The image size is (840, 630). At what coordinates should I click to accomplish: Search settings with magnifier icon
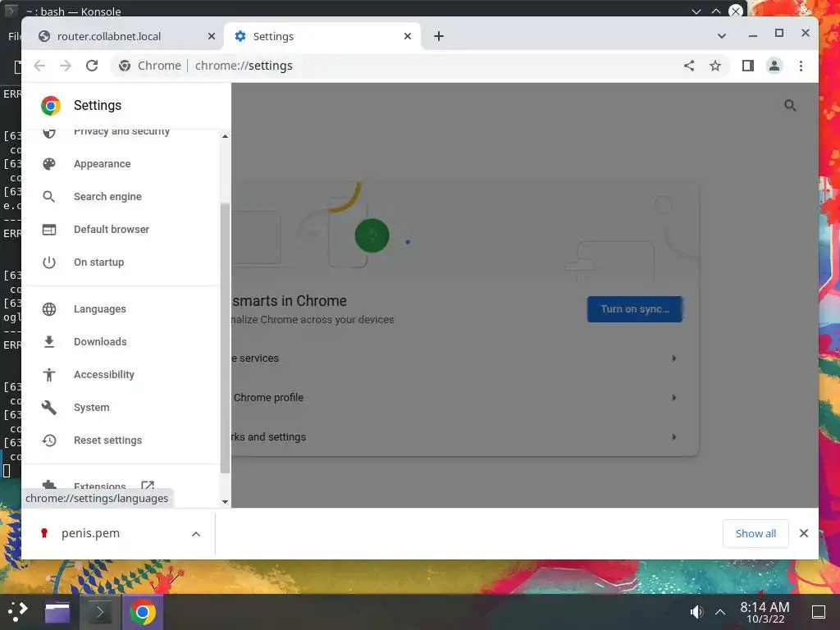(790, 106)
